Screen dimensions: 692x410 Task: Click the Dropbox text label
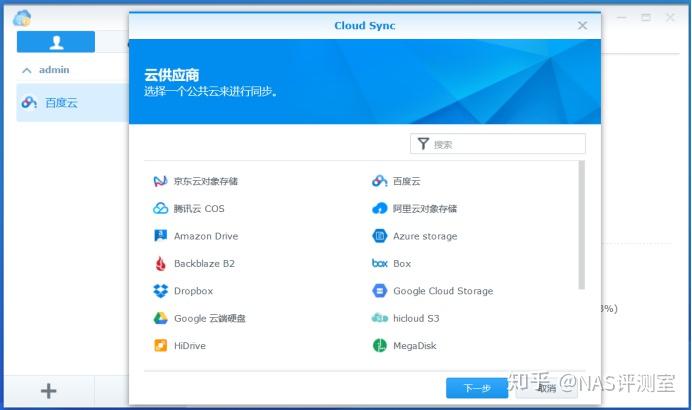193,291
